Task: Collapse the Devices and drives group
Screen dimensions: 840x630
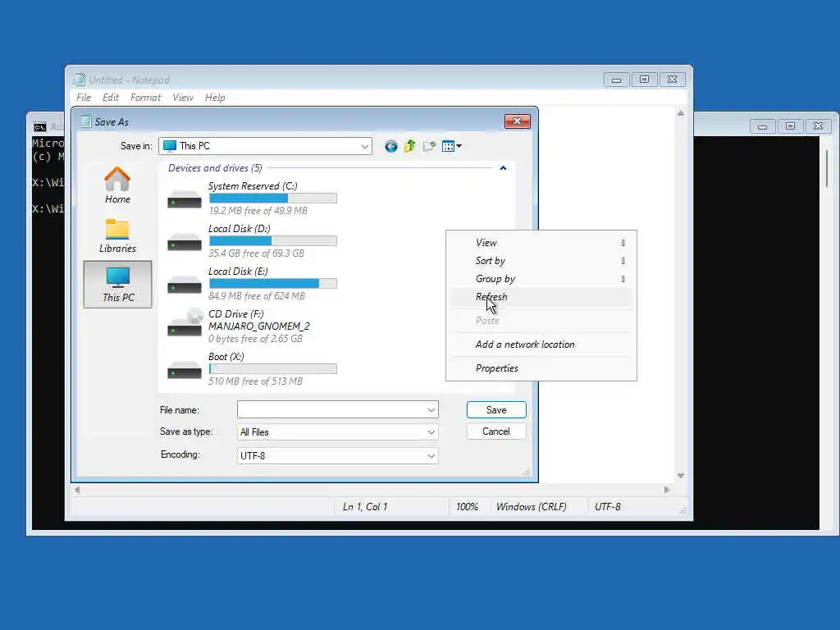Action: [503, 168]
